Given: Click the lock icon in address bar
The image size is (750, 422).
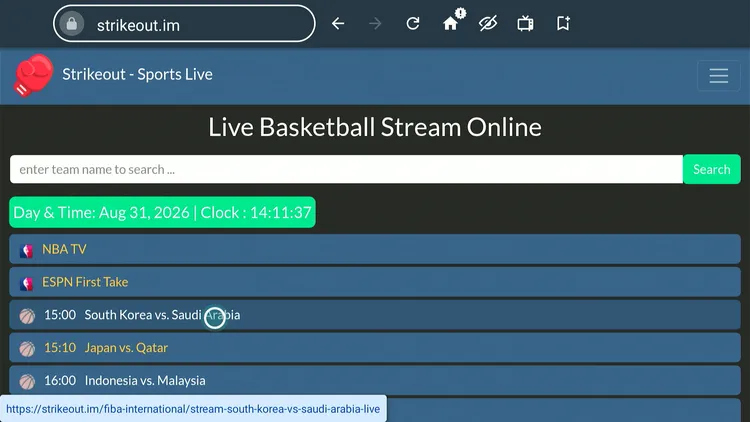Looking at the screenshot, I should coord(72,23).
